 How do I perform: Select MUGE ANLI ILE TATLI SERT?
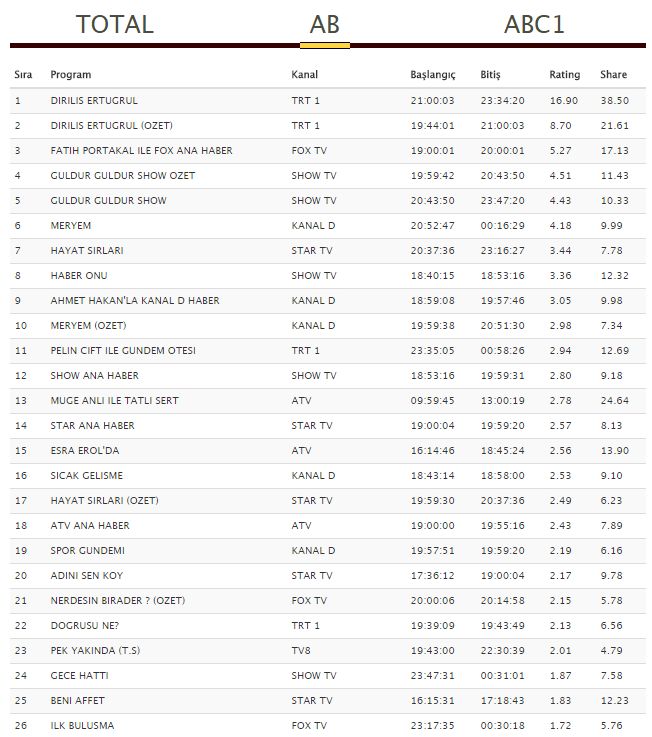coord(114,401)
